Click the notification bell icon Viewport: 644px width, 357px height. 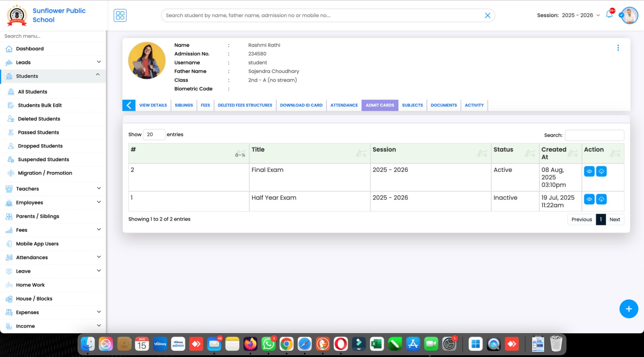(609, 15)
